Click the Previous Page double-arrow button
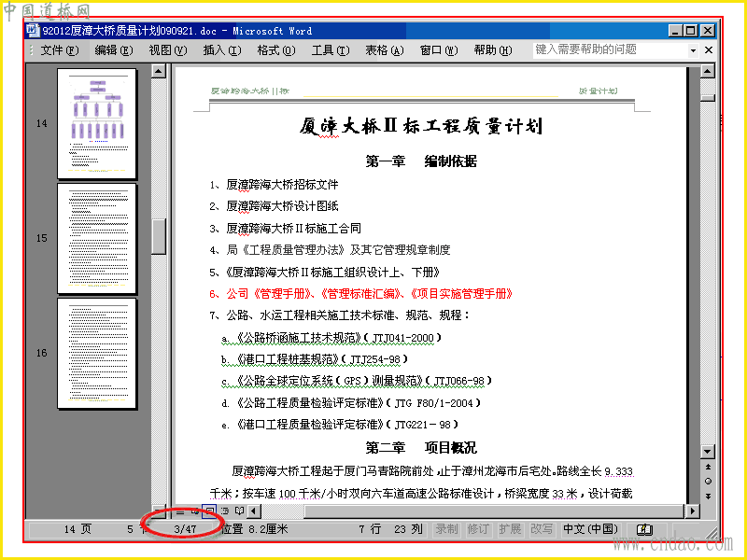 coord(708,467)
